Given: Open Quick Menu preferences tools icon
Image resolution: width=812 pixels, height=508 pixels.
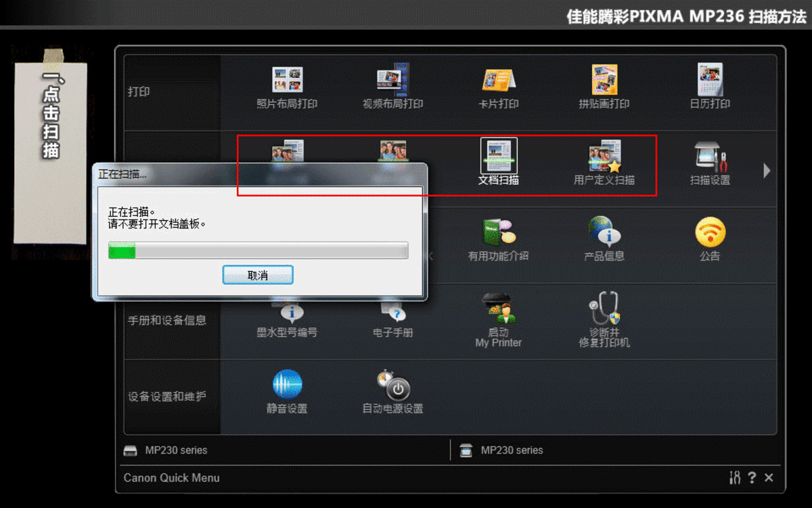Looking at the screenshot, I should pyautogui.click(x=735, y=478).
